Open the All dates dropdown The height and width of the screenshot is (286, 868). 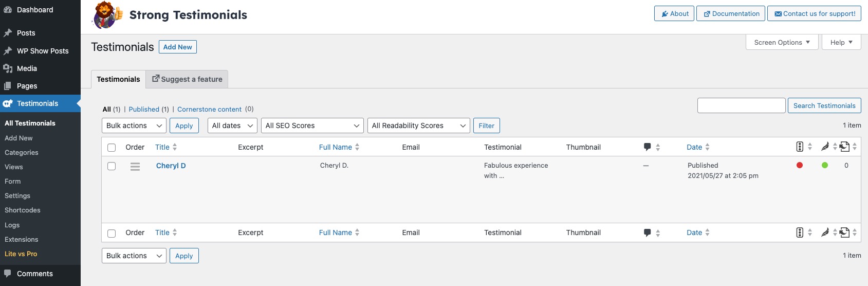232,126
